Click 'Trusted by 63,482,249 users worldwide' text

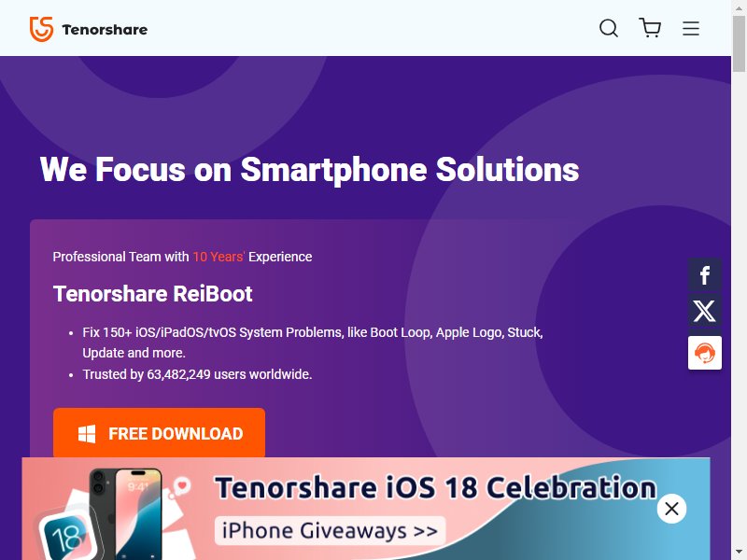pos(197,374)
